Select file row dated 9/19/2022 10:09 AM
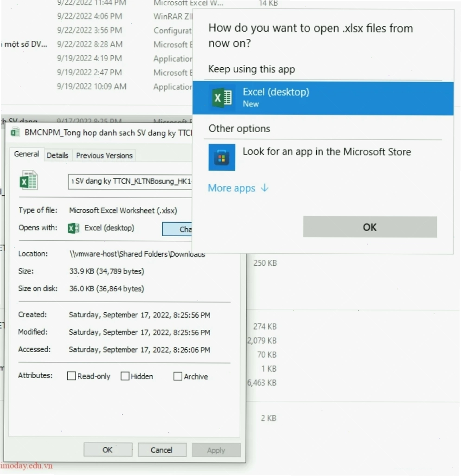The width and height of the screenshot is (461, 476). click(x=97, y=86)
